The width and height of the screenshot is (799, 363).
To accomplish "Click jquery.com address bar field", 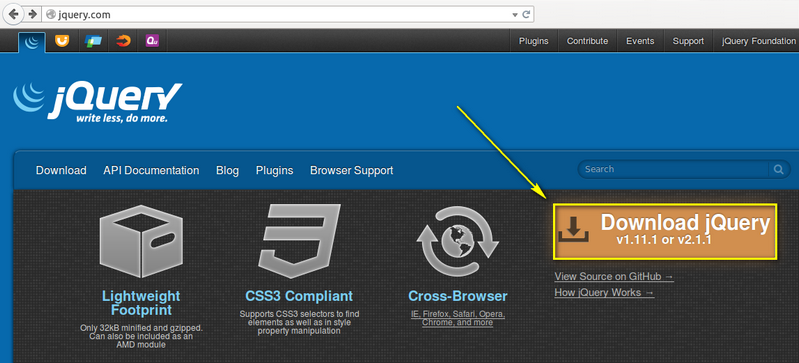I will 288,15.
